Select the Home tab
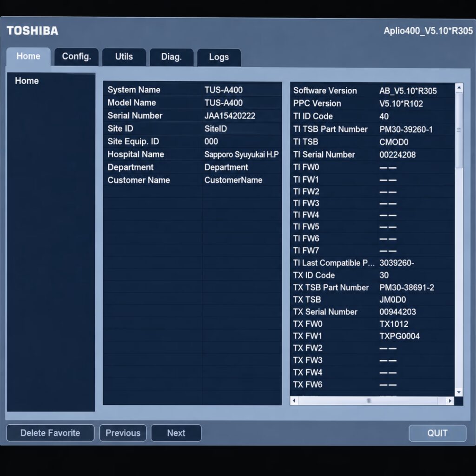Screen dimensions: 476x476 click(28, 56)
